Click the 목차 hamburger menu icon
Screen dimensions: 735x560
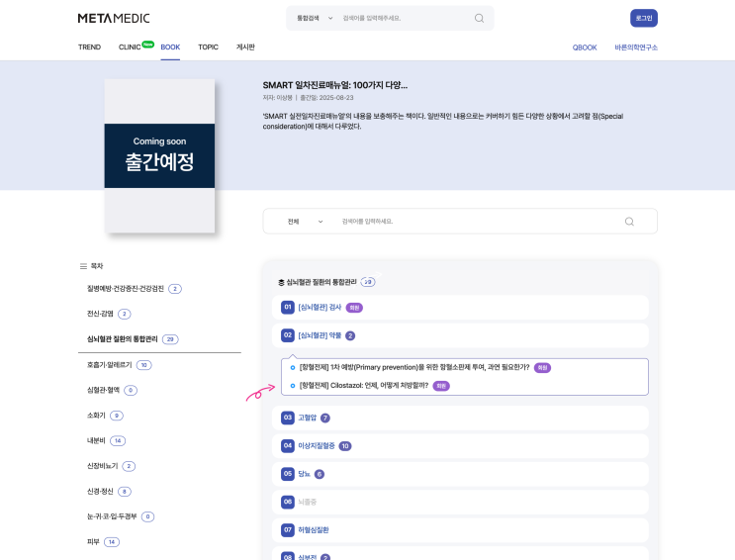point(83,266)
